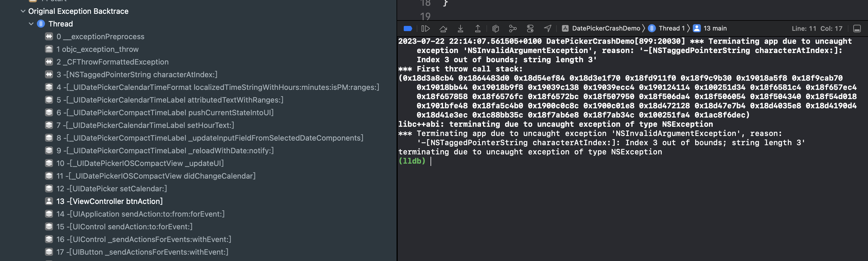Click the Step Out debug icon
The height and width of the screenshot is (261, 868).
coord(478,29)
